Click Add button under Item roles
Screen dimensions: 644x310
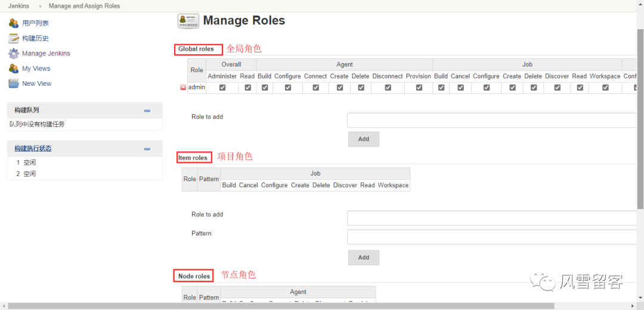click(364, 258)
